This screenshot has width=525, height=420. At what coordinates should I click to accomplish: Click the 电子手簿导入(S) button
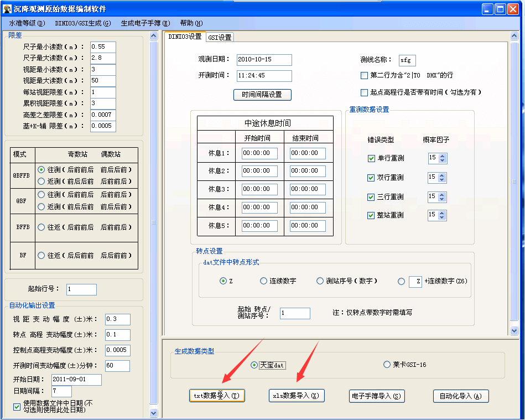point(377,396)
